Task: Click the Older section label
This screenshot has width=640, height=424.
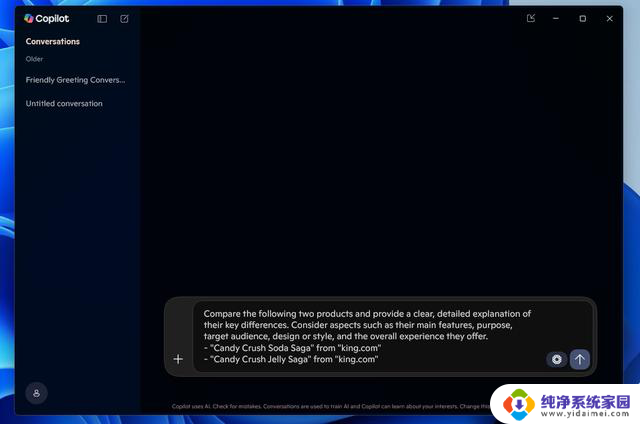Action: [34, 59]
